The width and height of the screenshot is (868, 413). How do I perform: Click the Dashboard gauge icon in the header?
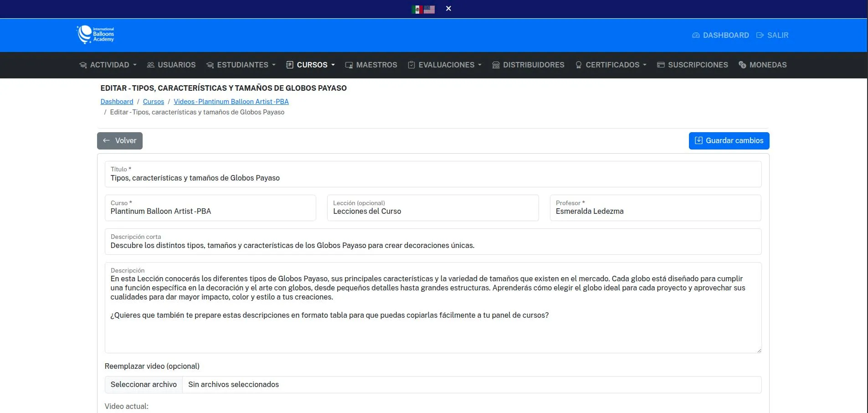pos(696,35)
